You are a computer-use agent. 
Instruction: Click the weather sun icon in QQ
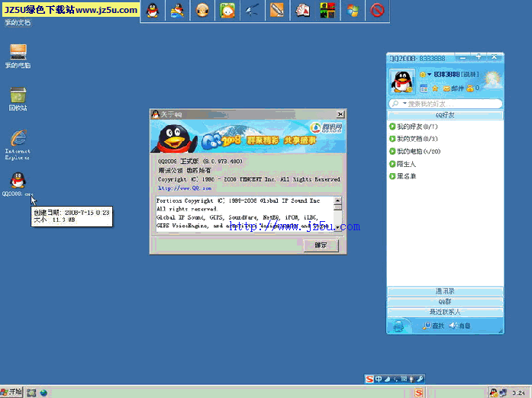pos(492,79)
